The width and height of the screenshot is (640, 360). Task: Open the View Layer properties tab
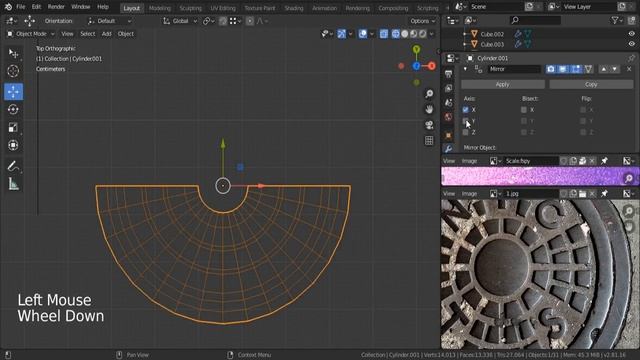click(x=448, y=88)
